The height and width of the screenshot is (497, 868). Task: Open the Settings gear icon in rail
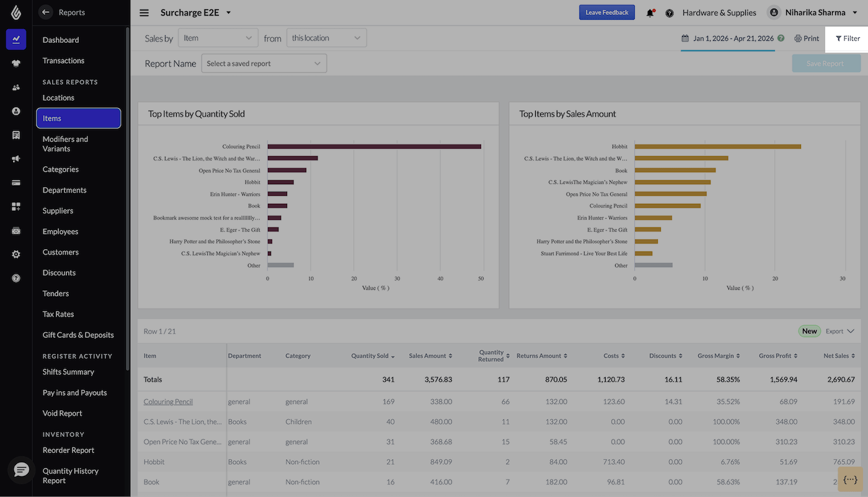click(16, 254)
